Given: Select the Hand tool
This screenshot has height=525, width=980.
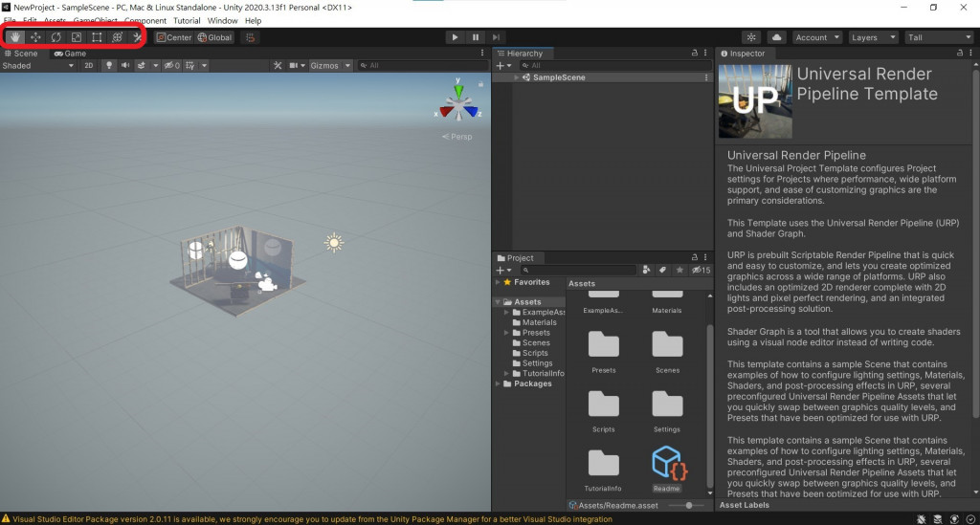Looking at the screenshot, I should (15, 37).
